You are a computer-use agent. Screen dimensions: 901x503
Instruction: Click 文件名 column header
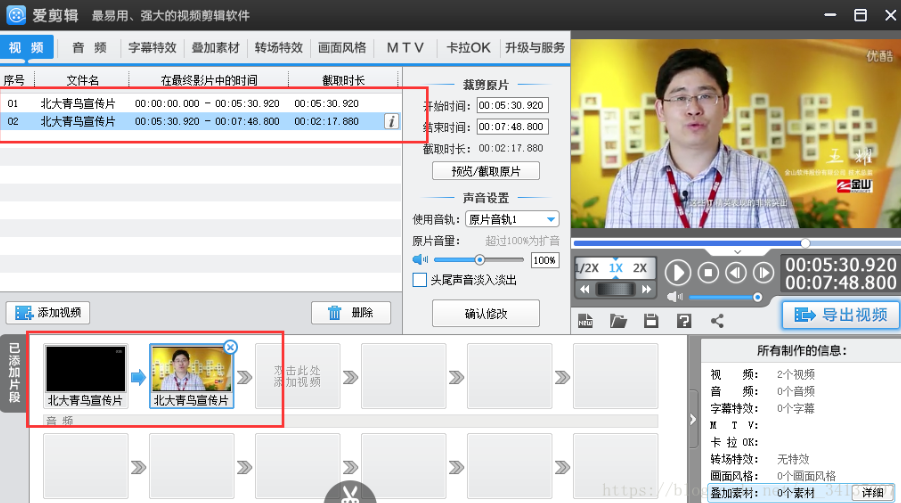click(82, 80)
